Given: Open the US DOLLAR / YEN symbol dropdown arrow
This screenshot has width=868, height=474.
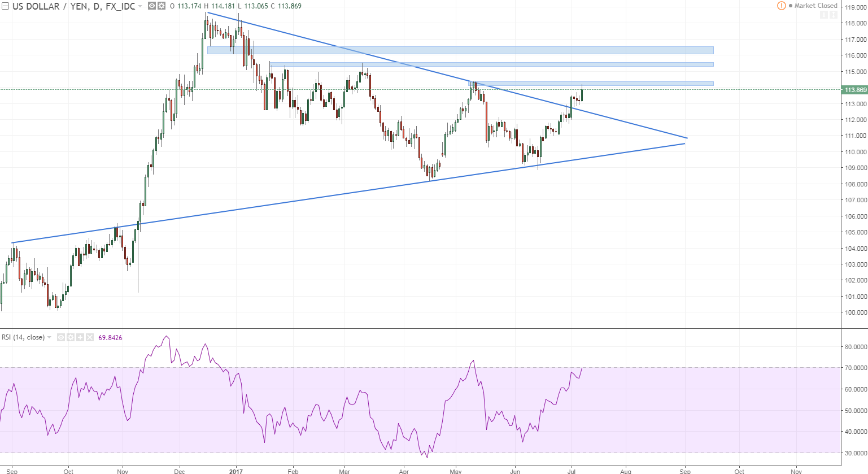Looking at the screenshot, I should click(x=140, y=6).
